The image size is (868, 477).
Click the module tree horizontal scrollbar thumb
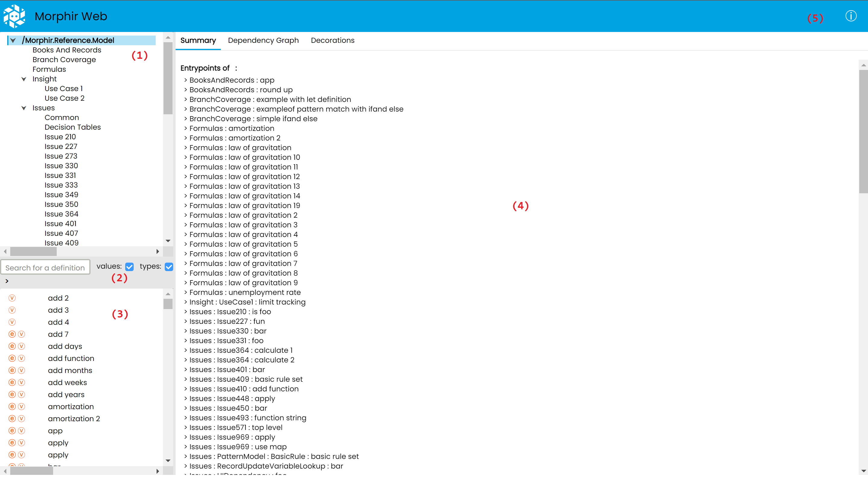point(33,252)
